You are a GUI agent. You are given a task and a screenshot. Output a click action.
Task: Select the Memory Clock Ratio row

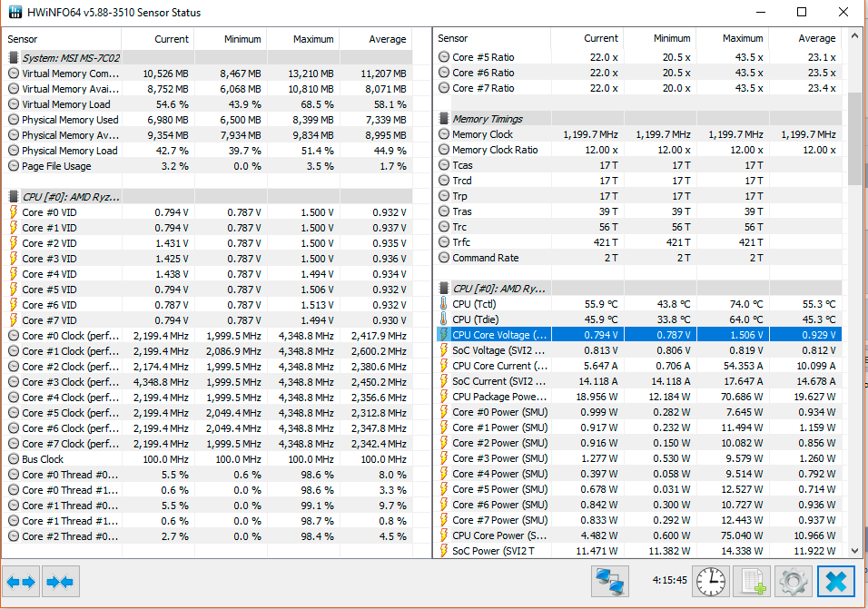point(639,150)
